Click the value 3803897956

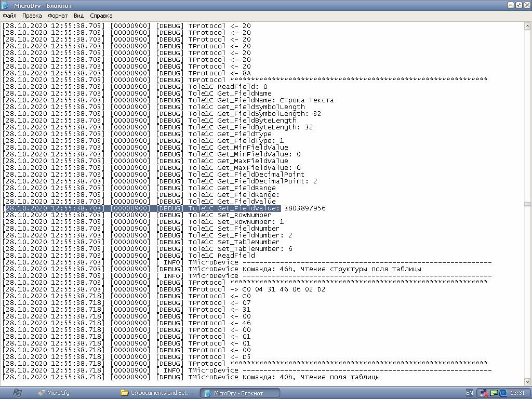pyautogui.click(x=304, y=208)
